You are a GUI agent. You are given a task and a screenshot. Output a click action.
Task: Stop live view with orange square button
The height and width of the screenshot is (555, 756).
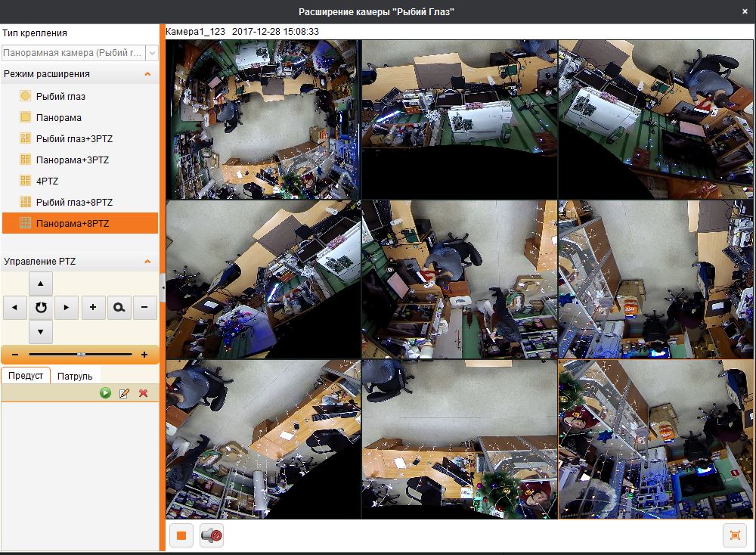click(181, 535)
